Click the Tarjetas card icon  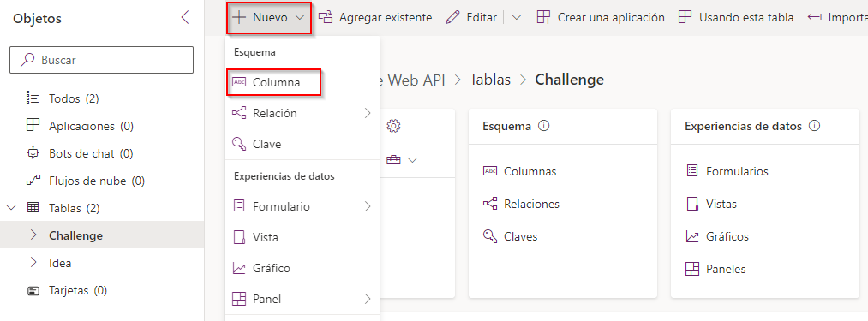[33, 290]
